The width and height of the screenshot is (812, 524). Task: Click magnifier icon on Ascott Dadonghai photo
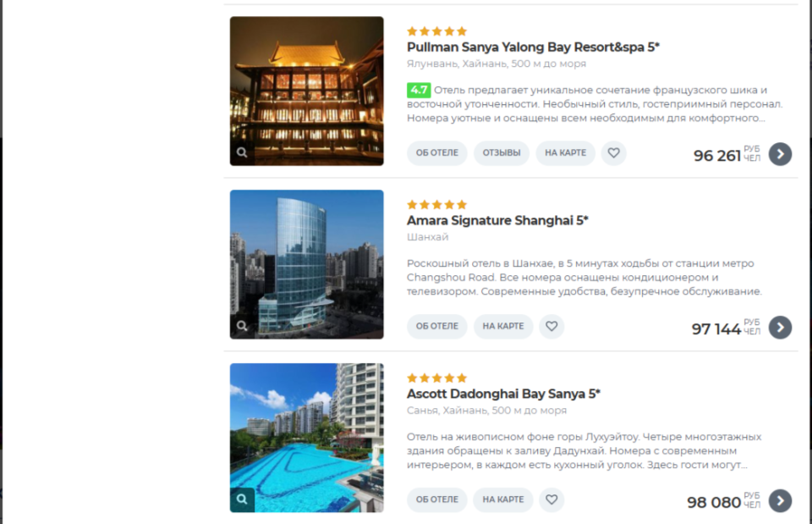click(242, 499)
